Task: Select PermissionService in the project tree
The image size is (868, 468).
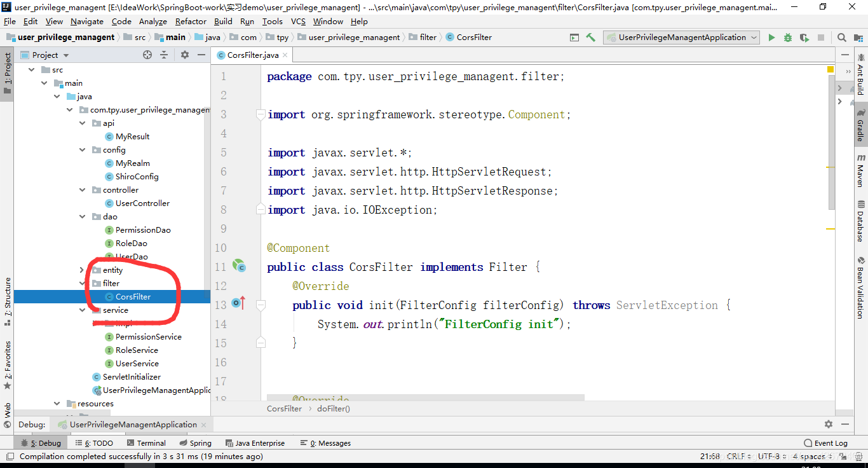Action: (x=148, y=336)
